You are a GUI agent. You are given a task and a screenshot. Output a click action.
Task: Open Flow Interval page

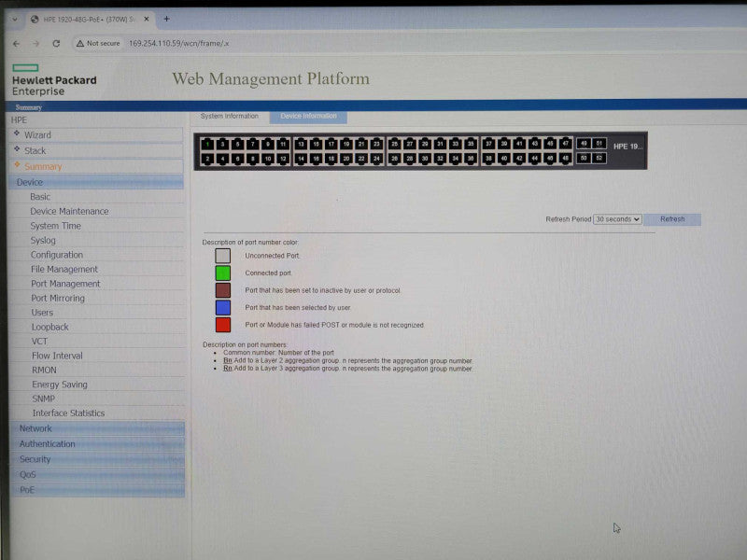click(x=57, y=356)
